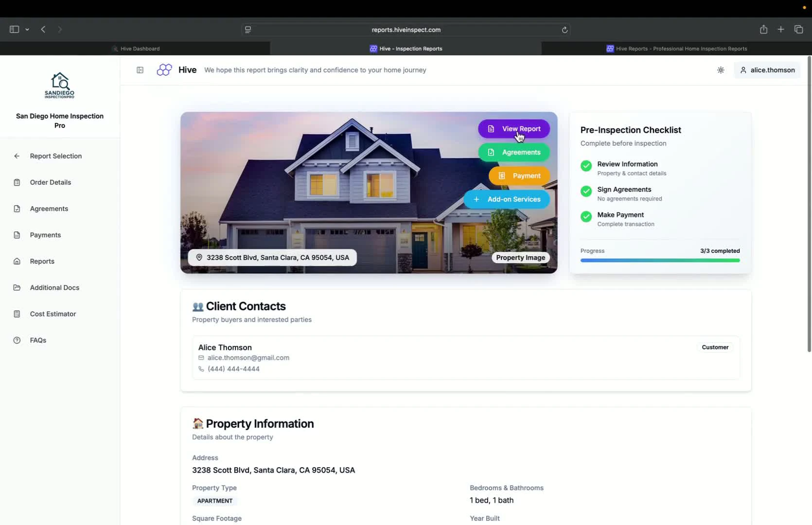Toggle the Review Information checkmark
Screen dimensions: 812x525
coord(585,166)
